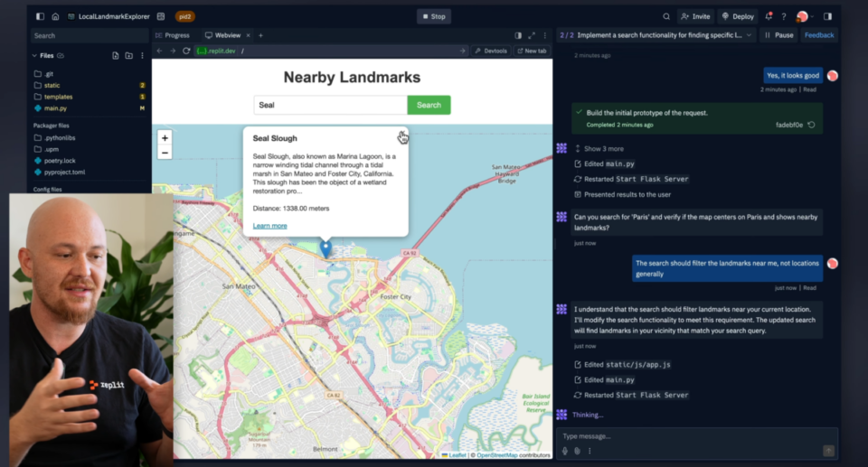Click the green Search button
This screenshot has height=467, width=868.
tap(429, 105)
